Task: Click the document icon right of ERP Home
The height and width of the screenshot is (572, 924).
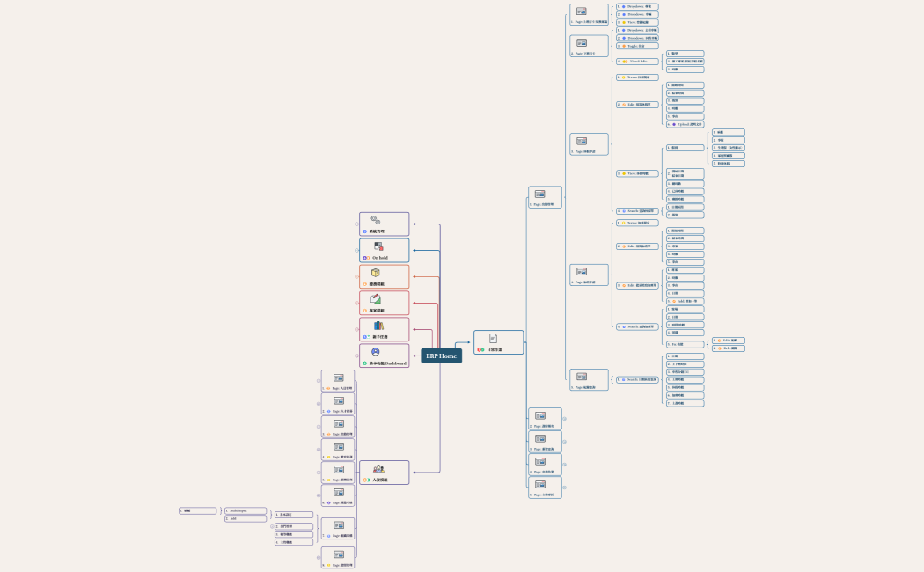Action: 493,338
